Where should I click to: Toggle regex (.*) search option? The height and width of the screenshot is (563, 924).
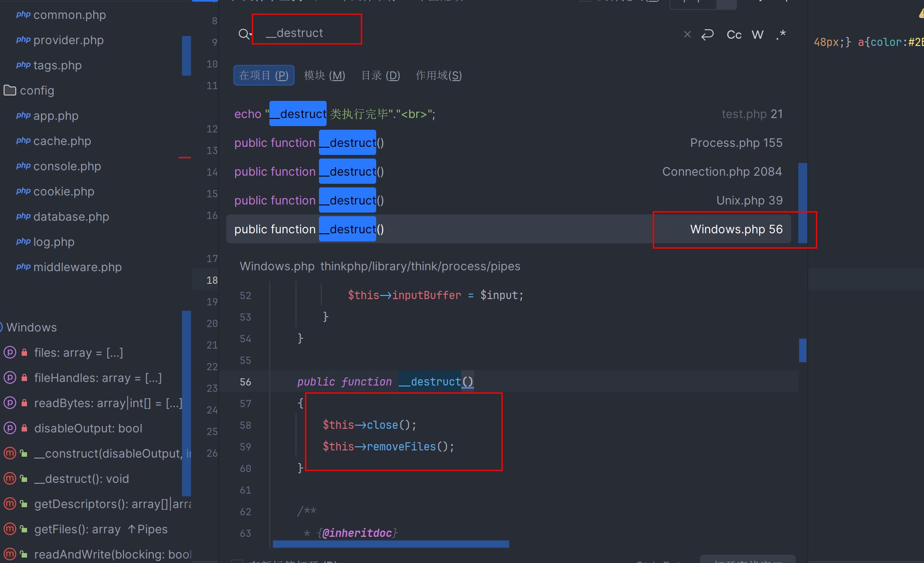pos(781,35)
